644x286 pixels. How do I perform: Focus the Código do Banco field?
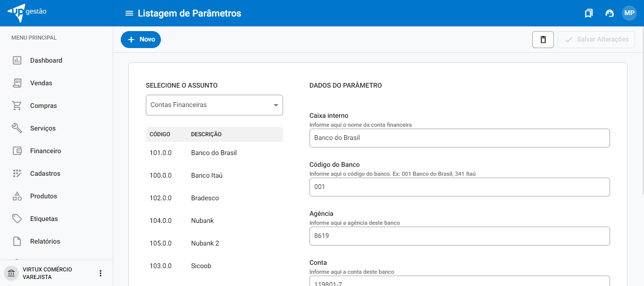[459, 187]
